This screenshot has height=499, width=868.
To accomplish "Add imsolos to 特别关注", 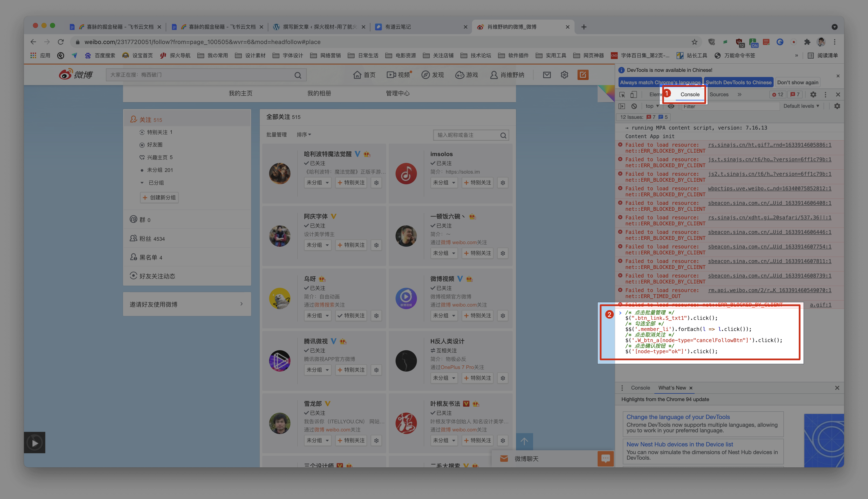I will 478,183.
